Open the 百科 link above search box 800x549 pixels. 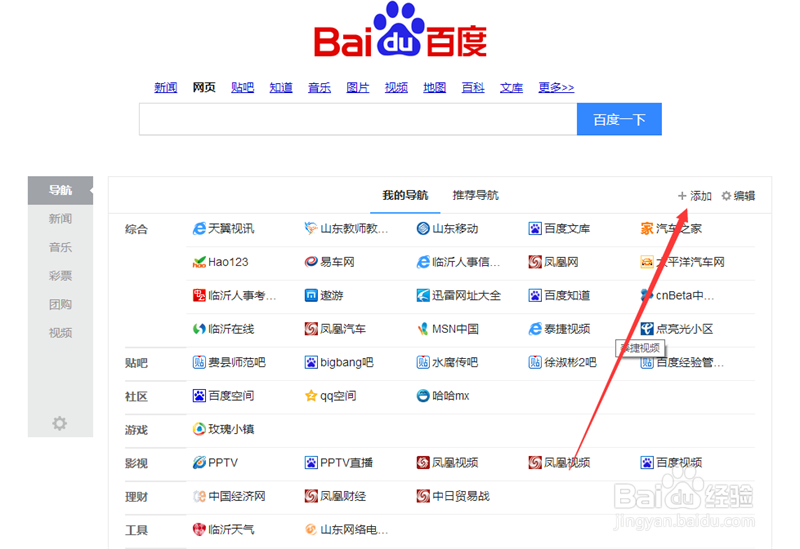tap(473, 88)
